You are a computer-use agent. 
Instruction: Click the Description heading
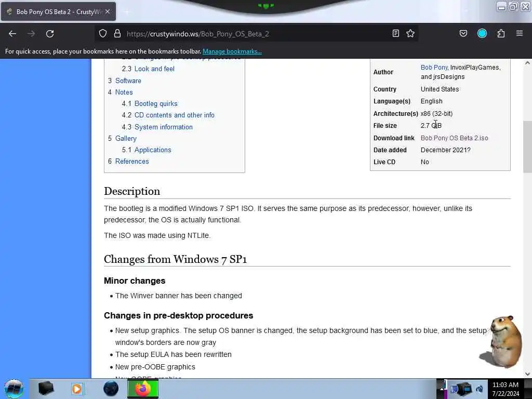coord(132,191)
